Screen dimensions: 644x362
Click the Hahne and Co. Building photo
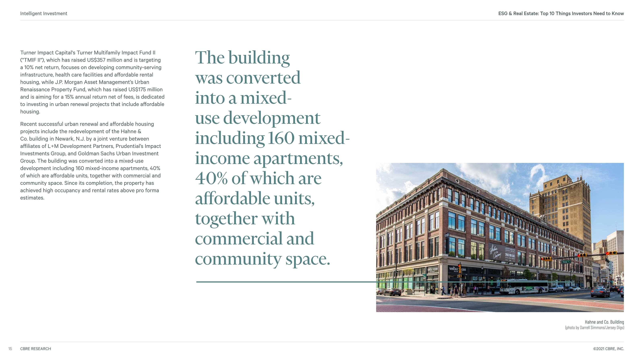(x=500, y=237)
